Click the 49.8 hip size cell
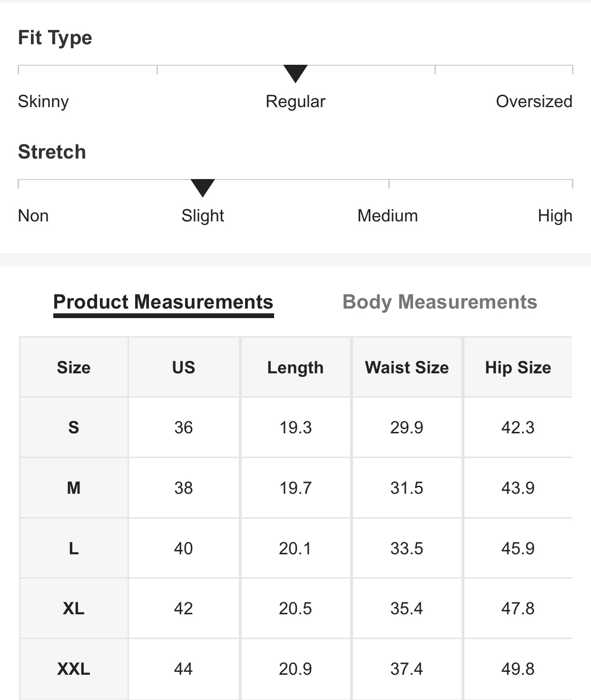This screenshot has width=591, height=700. [x=518, y=669]
